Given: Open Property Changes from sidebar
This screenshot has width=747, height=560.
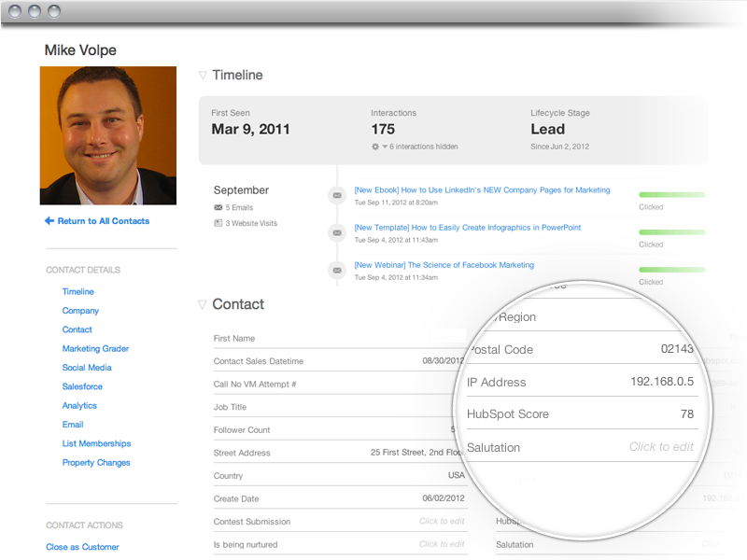Looking at the screenshot, I should (96, 462).
